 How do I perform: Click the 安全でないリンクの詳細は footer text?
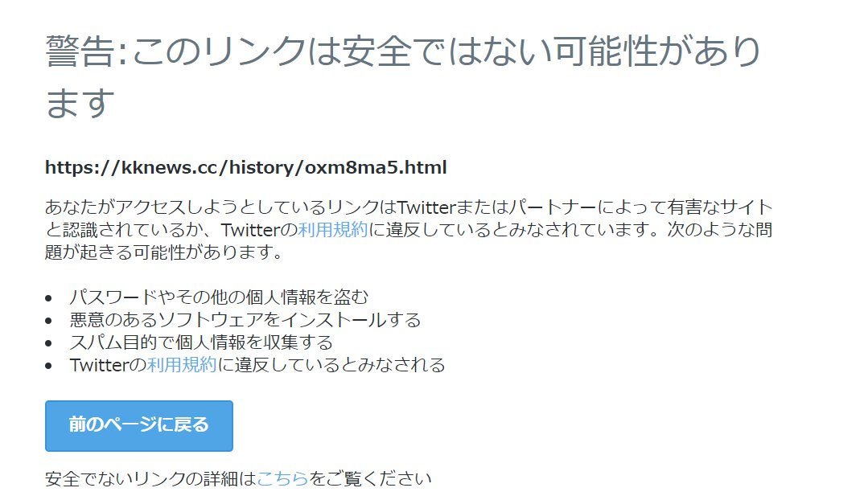point(150,478)
